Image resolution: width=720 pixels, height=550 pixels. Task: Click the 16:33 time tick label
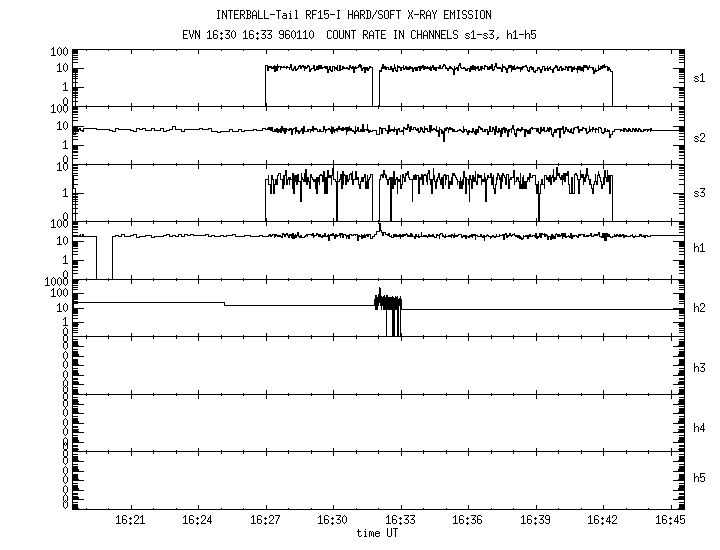click(x=400, y=520)
